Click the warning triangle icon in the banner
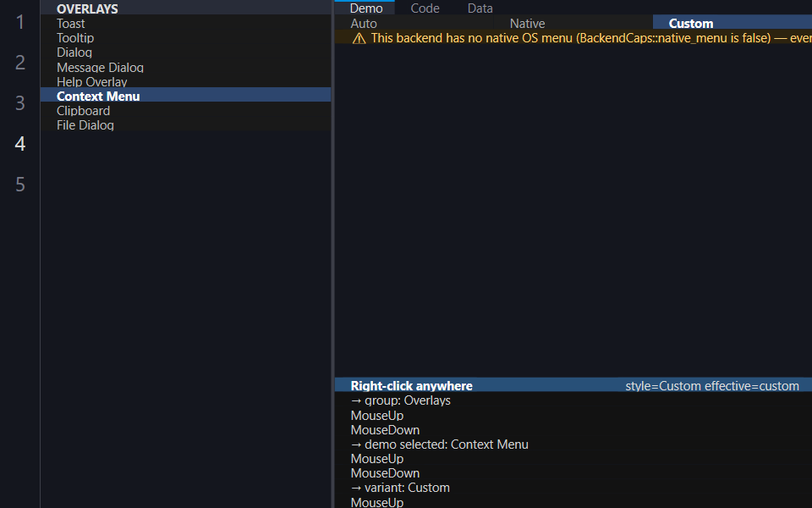812x508 pixels. pos(359,38)
